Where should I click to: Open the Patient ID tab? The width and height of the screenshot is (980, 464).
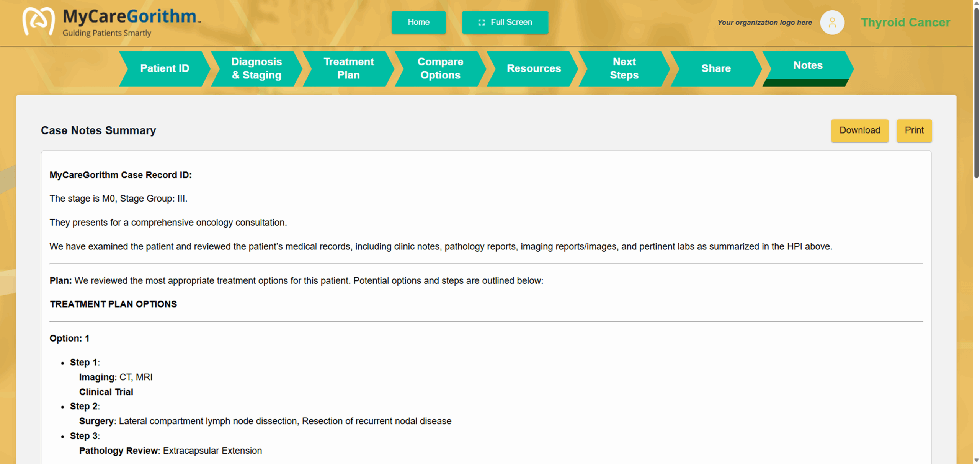coord(164,68)
